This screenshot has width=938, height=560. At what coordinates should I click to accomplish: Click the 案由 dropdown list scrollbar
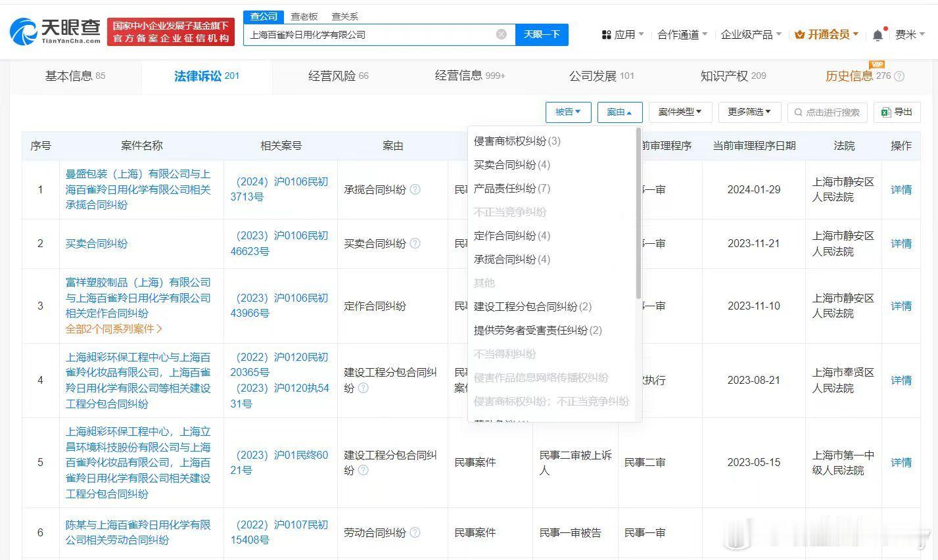(x=638, y=213)
